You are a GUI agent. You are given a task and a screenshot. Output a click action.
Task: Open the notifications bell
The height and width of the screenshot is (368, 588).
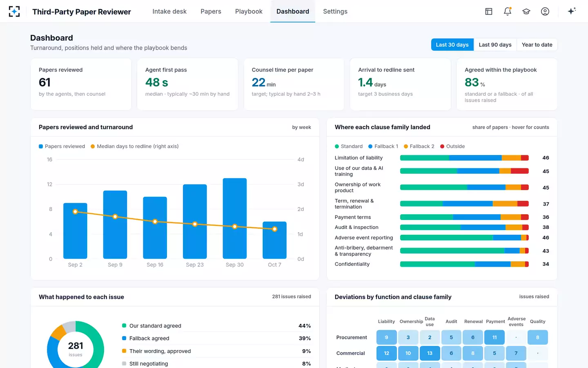coord(508,11)
